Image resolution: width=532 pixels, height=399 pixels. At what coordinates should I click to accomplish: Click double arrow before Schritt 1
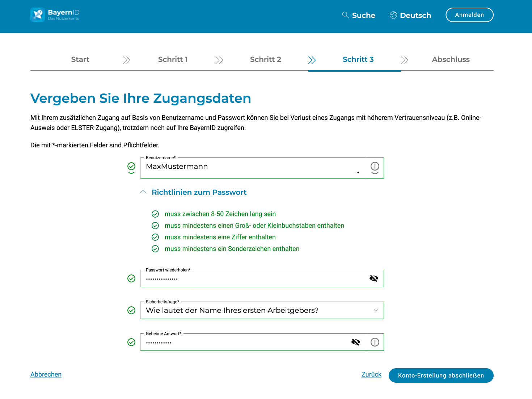(x=127, y=60)
